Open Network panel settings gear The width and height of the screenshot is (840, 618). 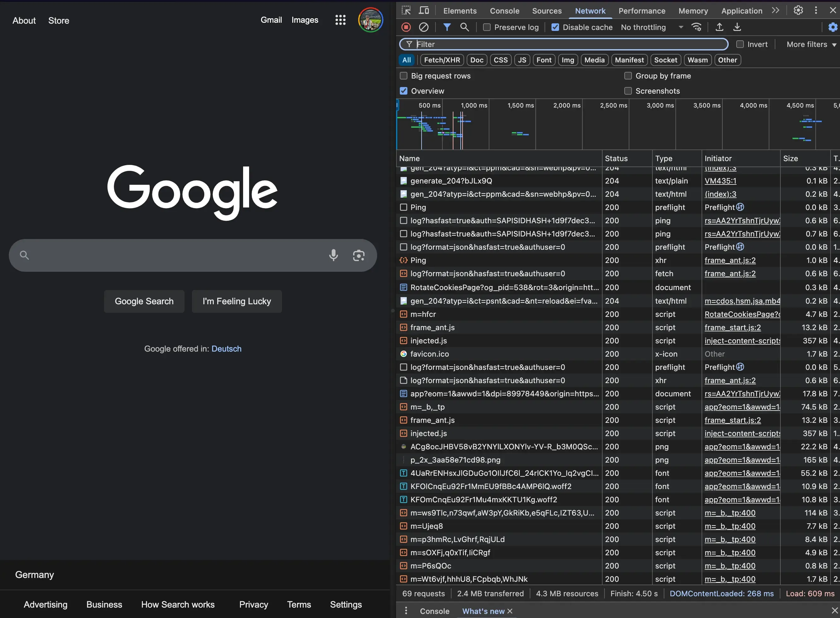pyautogui.click(x=833, y=27)
